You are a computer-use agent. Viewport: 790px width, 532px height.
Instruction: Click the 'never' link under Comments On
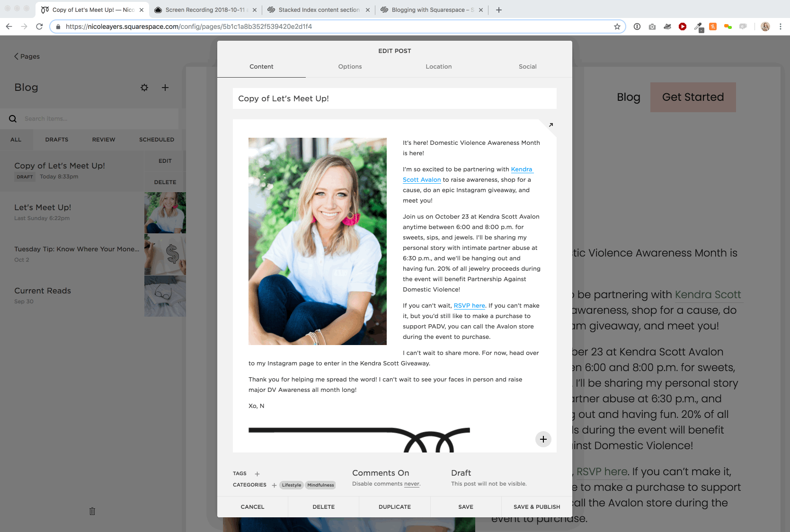(x=412, y=484)
